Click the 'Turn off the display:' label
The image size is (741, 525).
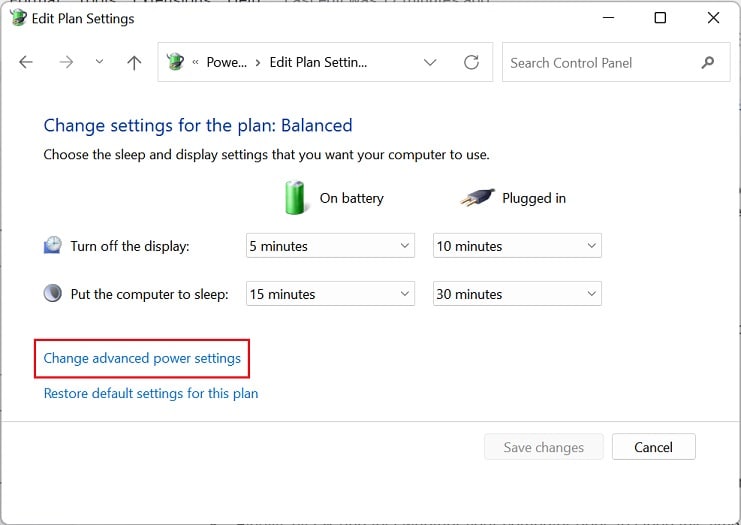click(x=130, y=246)
